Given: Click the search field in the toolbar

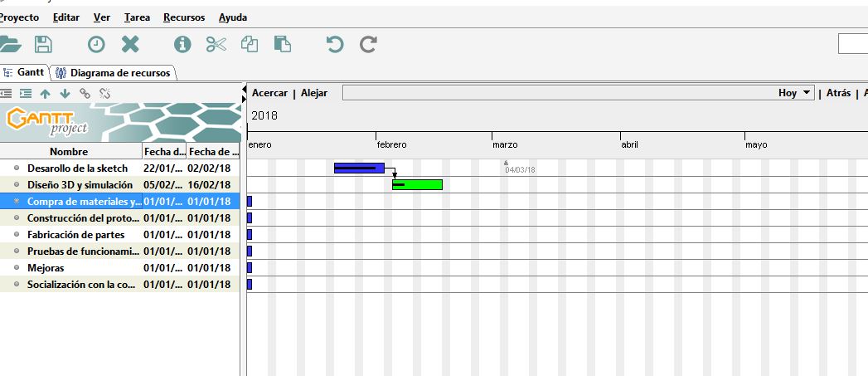Looking at the screenshot, I should (853, 44).
